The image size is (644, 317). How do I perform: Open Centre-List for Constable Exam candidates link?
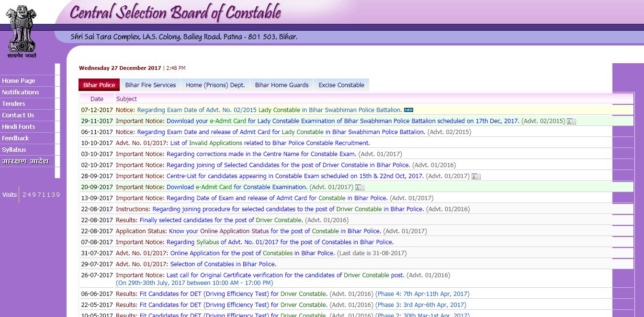(295, 176)
